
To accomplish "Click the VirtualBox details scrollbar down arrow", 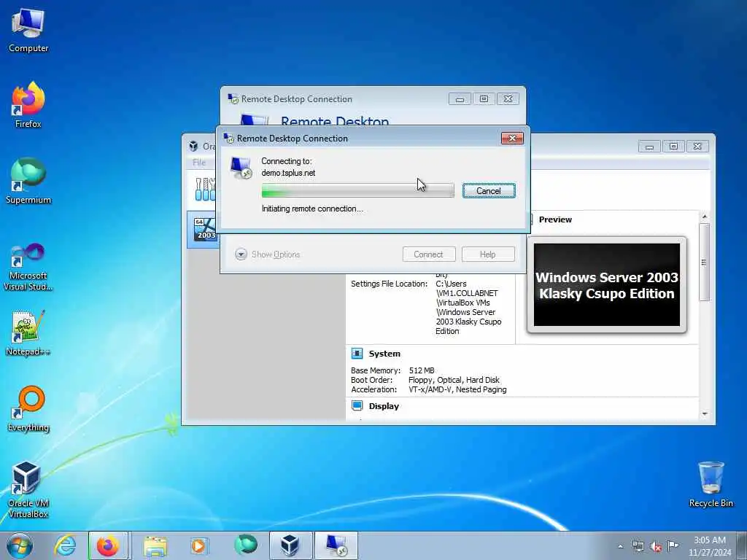I will [705, 414].
